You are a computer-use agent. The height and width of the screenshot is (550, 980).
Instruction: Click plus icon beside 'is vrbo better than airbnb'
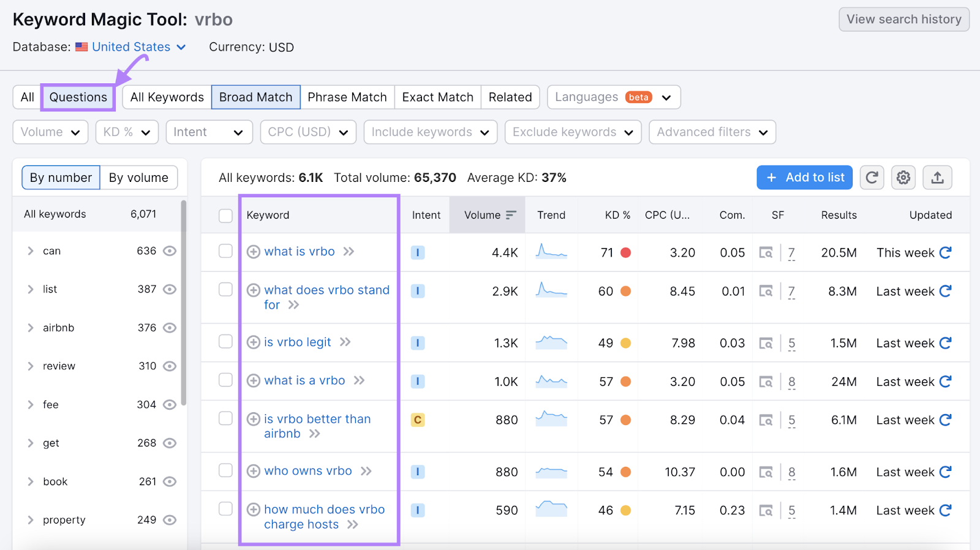pyautogui.click(x=254, y=419)
